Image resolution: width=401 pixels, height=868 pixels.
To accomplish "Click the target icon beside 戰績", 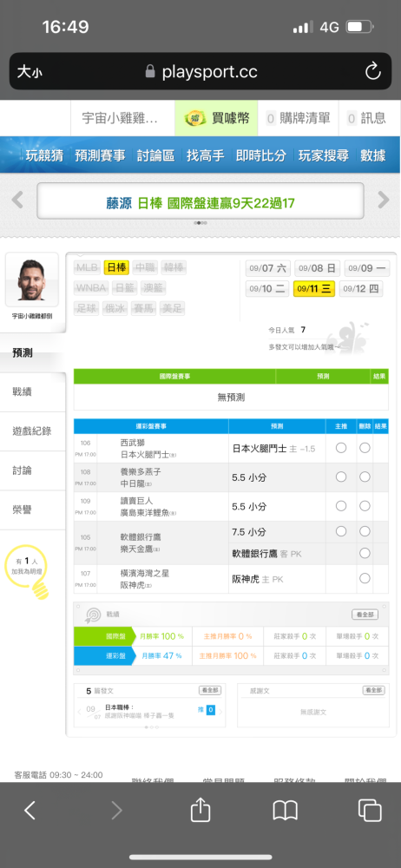I will 92,615.
